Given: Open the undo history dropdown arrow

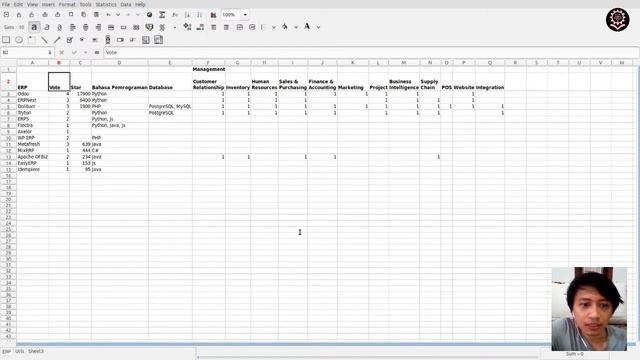Looking at the screenshot, I should coord(118,15).
